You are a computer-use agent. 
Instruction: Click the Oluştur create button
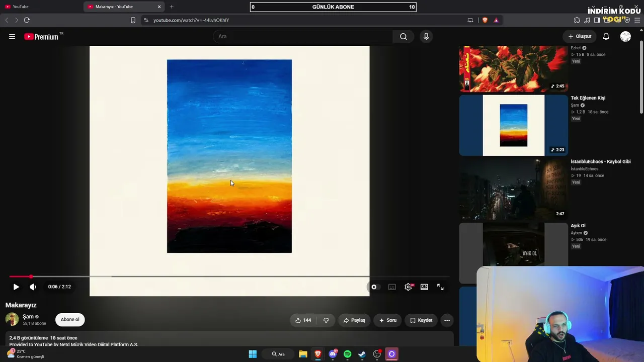pyautogui.click(x=580, y=37)
